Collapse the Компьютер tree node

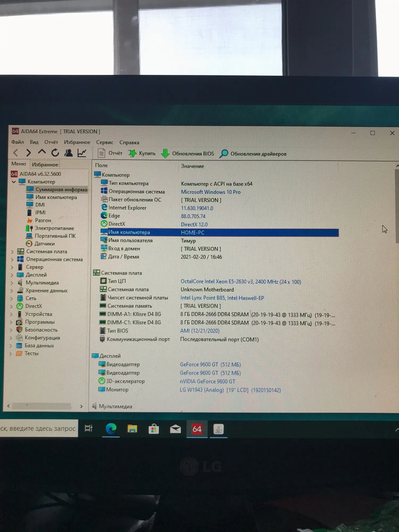tap(14, 182)
